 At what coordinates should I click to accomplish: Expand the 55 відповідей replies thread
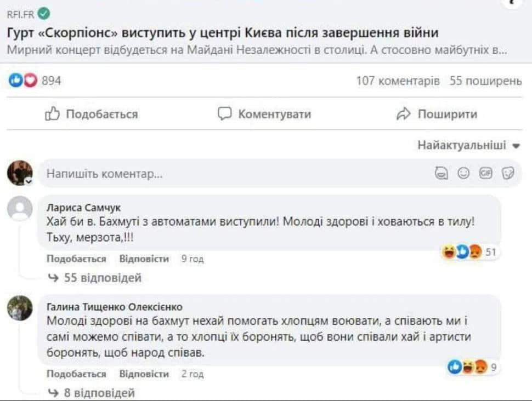103,278
